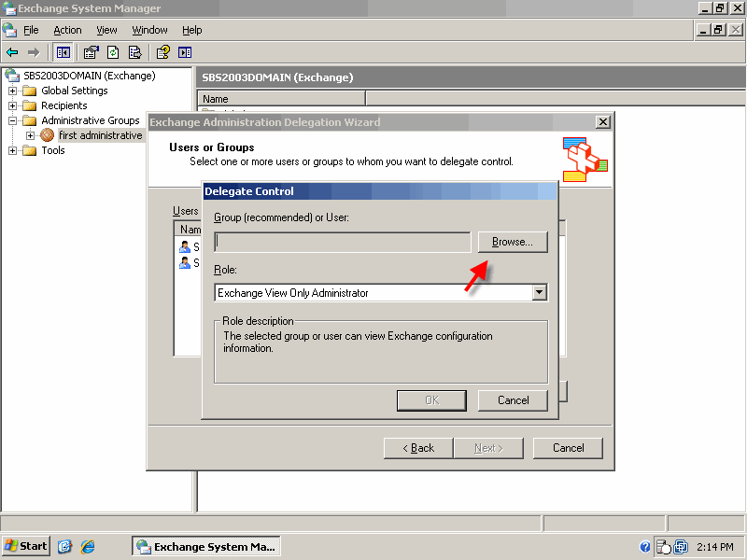The height and width of the screenshot is (560, 747).
Task: Select the first administrative tree label
Action: point(101,135)
